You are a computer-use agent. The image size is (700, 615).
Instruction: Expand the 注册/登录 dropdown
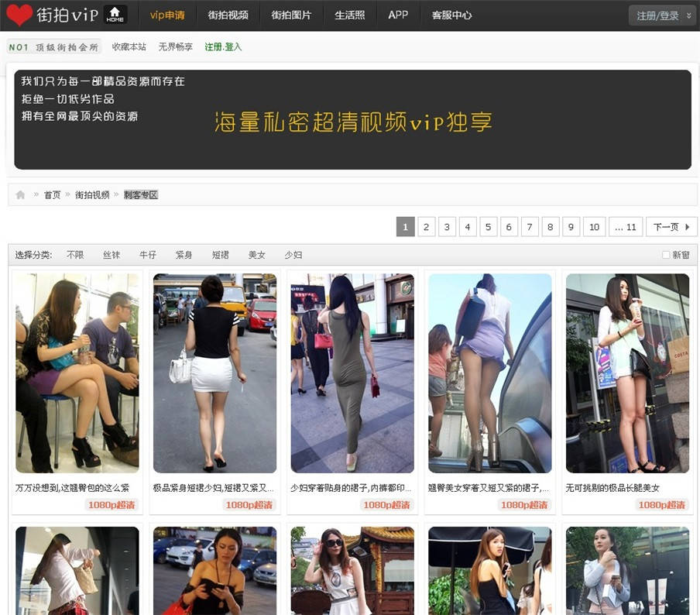coord(662,15)
